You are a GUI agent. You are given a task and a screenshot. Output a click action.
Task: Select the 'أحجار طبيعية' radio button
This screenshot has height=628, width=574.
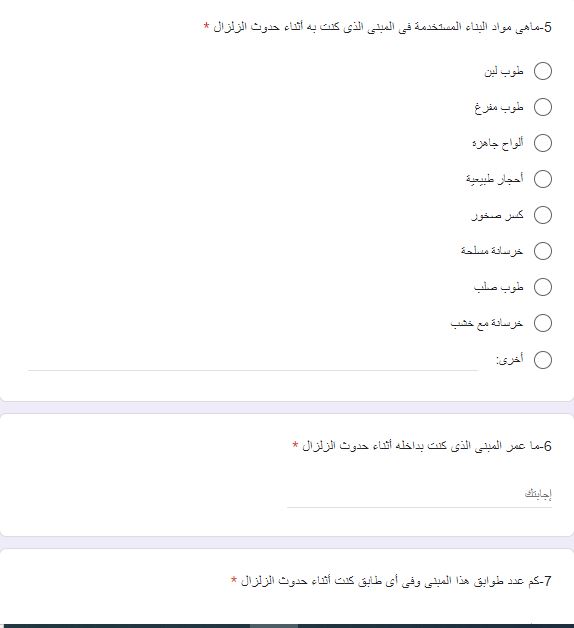543,179
